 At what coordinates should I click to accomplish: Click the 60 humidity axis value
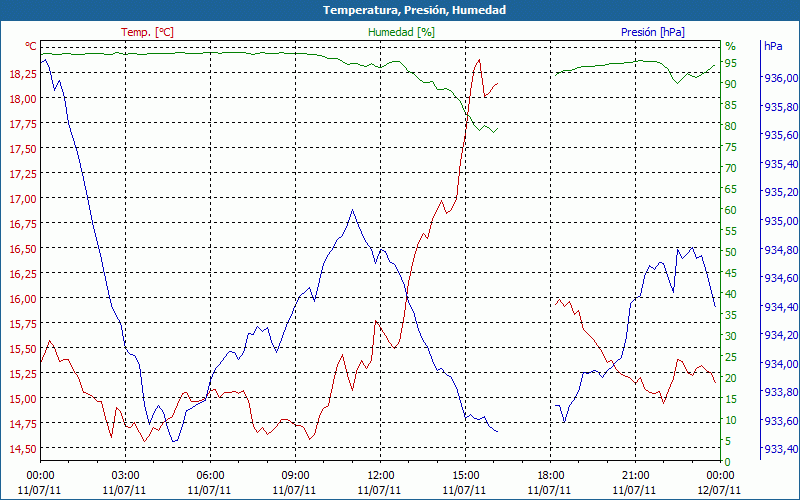point(731,211)
